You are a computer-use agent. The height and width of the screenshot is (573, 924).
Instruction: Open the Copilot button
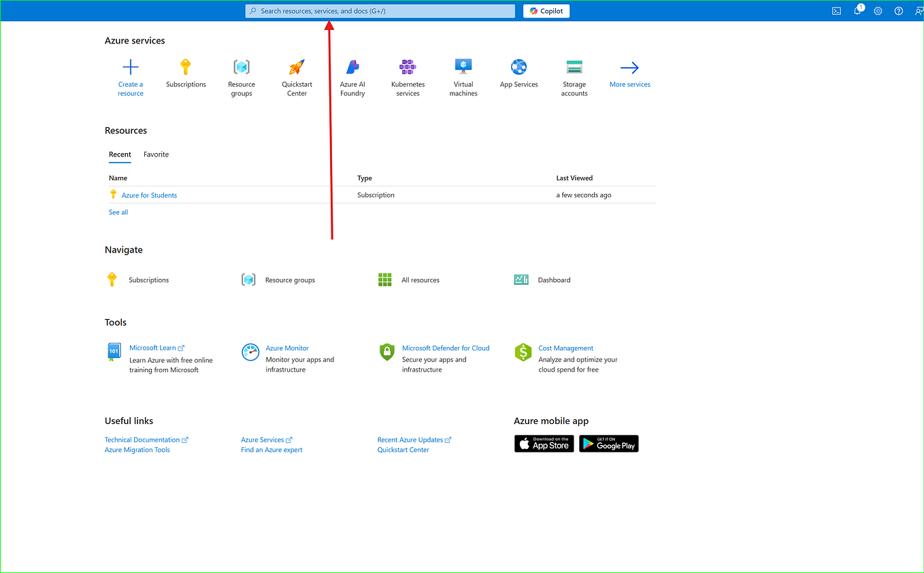pyautogui.click(x=546, y=11)
